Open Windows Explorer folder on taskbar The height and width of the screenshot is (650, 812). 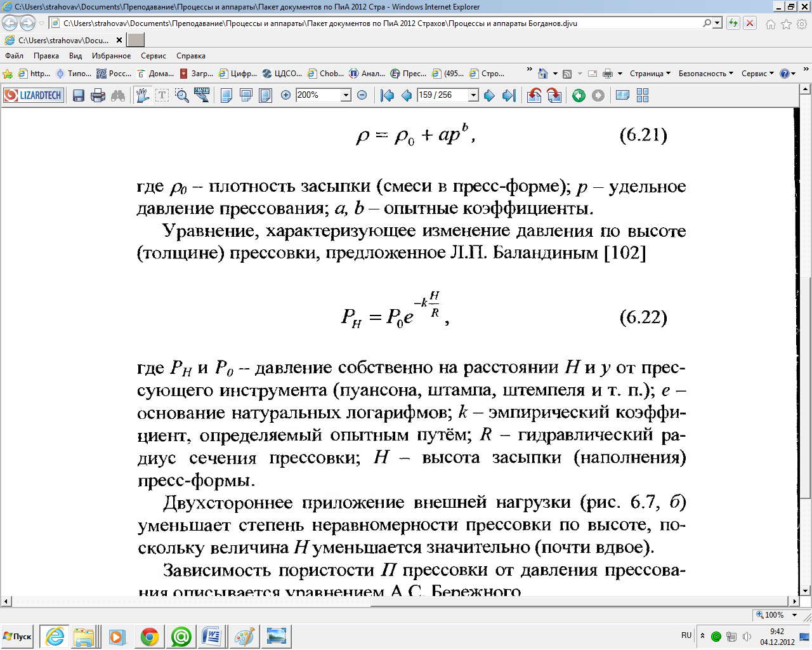tap(84, 637)
